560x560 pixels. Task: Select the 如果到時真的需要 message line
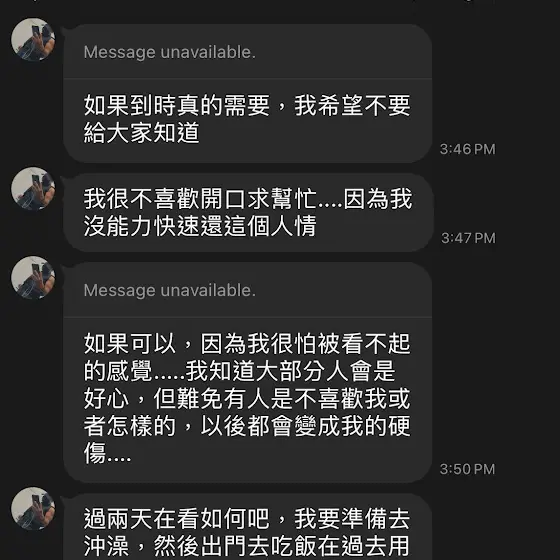[x=247, y=106]
